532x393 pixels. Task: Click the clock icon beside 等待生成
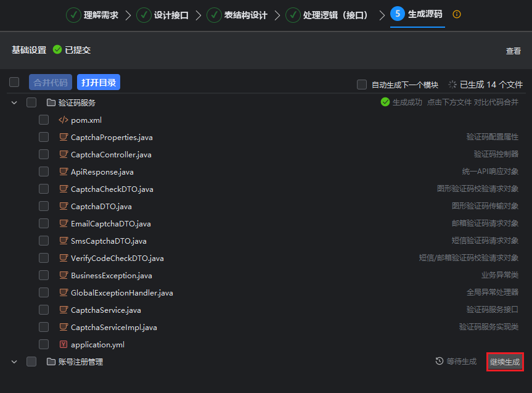(439, 362)
